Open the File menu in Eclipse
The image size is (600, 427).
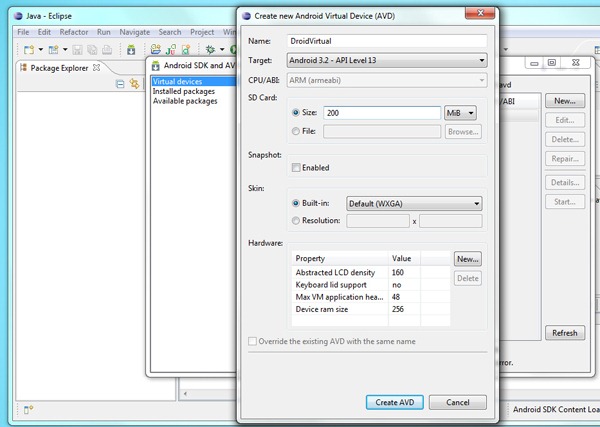point(23,32)
